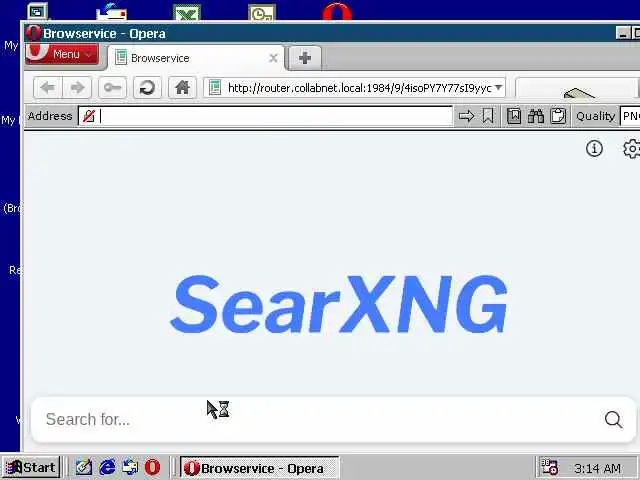Select the Browservice tab
Image resolution: width=640 pixels, height=480 pixels.
pyautogui.click(x=196, y=58)
